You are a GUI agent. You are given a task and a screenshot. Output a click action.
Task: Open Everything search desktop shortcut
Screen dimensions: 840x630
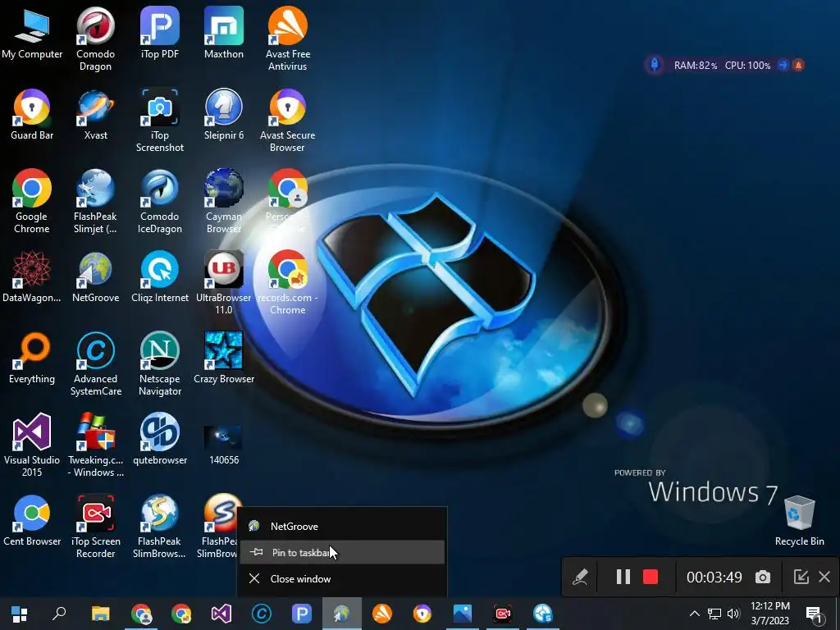pyautogui.click(x=32, y=358)
